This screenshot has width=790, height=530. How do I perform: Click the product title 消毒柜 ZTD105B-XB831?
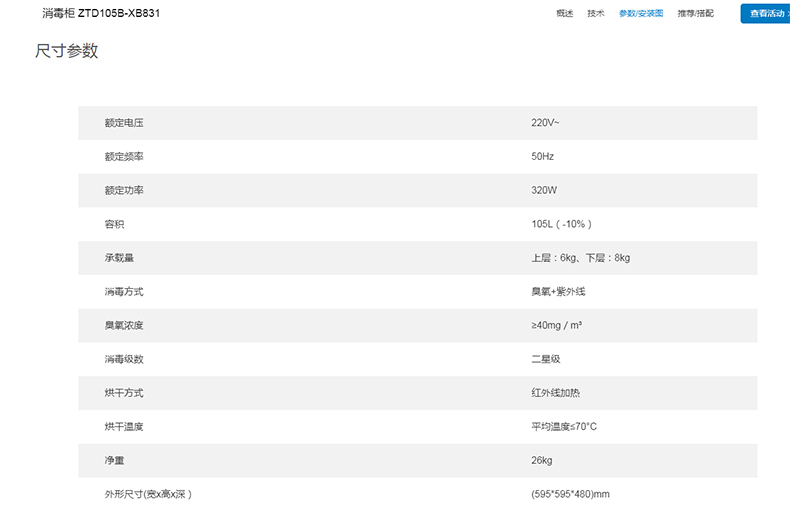point(101,13)
